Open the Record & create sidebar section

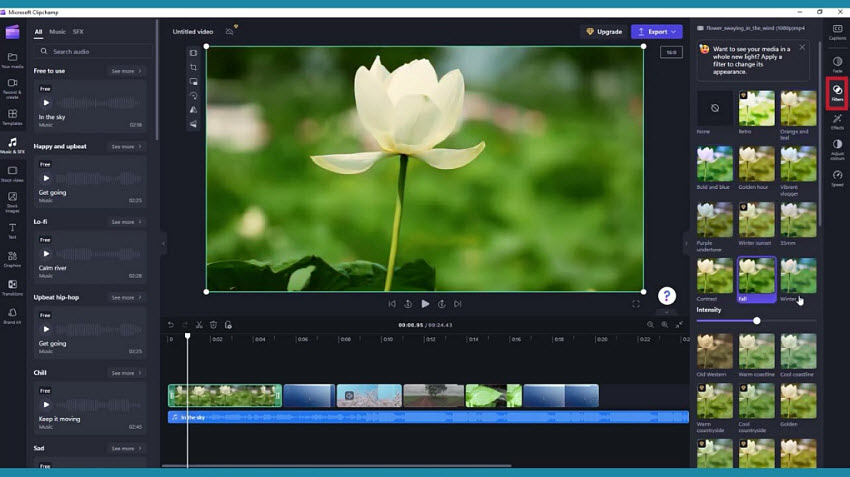(12, 87)
